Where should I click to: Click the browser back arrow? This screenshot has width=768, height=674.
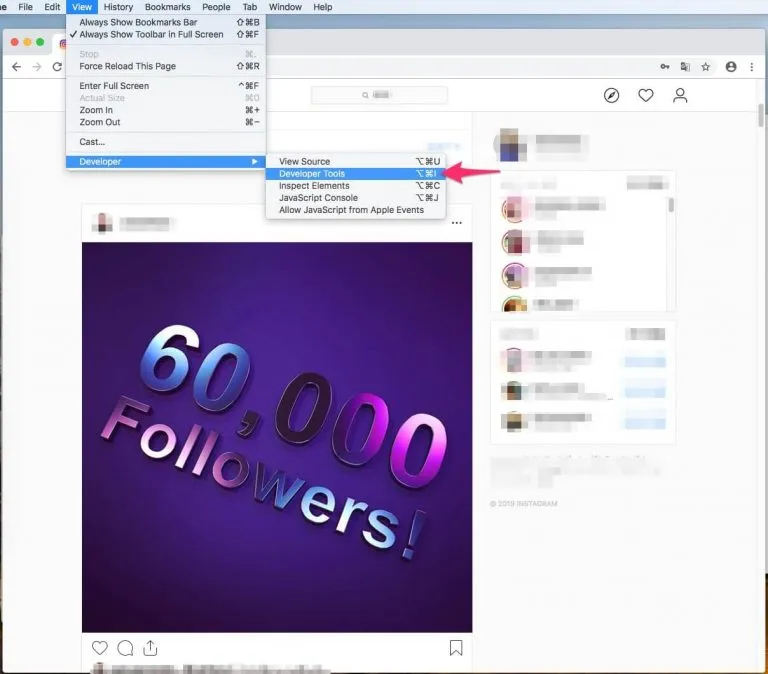click(x=17, y=67)
